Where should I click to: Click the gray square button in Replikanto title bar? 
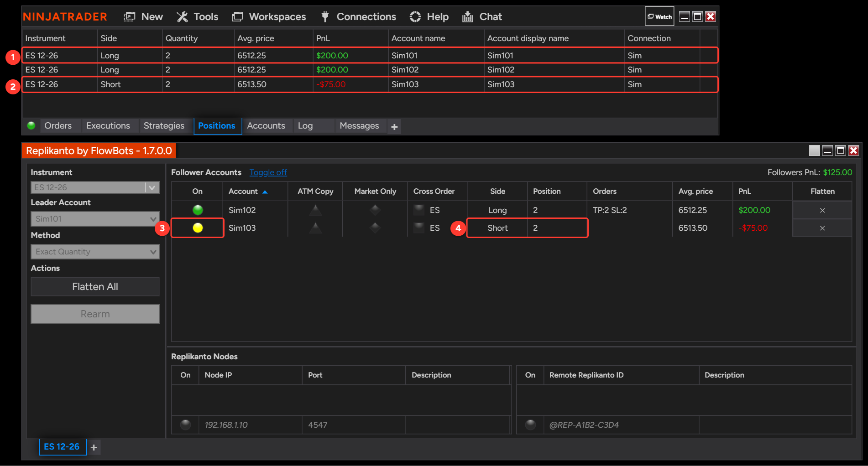click(x=814, y=150)
